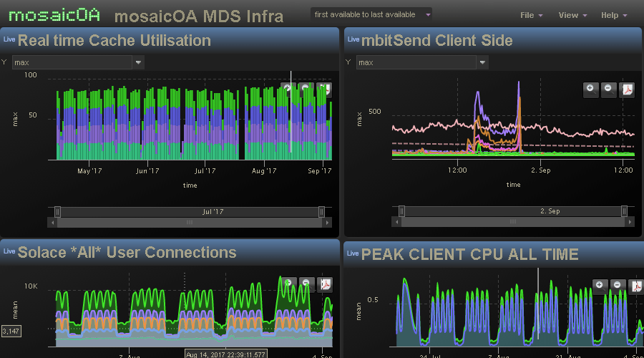Image resolution: width=644 pixels, height=358 pixels.
Task: Click 'Aug '17' axis label on Cache chart
Action: click(264, 170)
